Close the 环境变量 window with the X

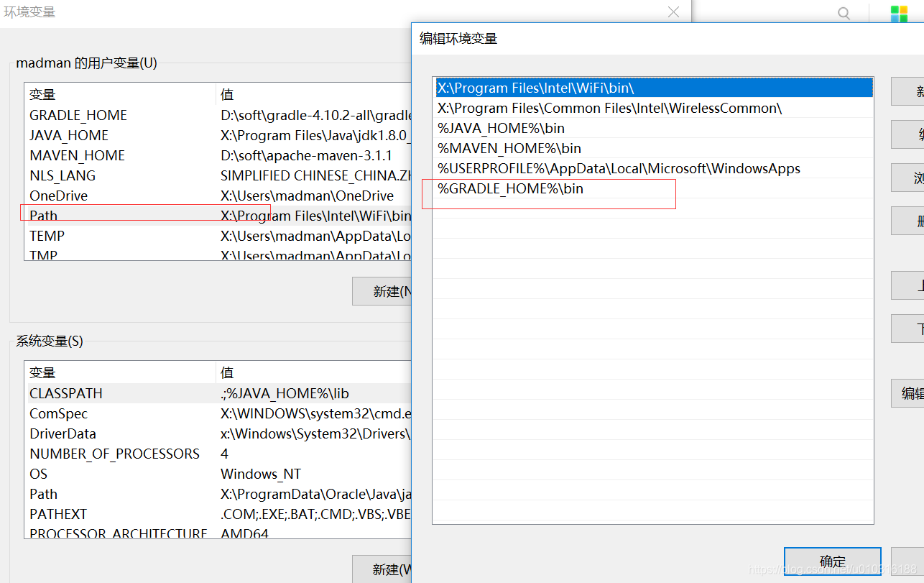click(673, 12)
